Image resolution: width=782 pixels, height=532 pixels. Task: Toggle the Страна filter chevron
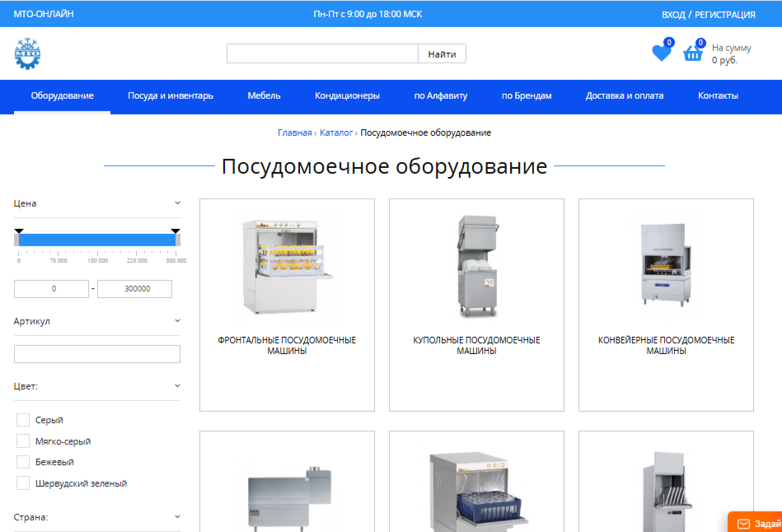click(177, 517)
